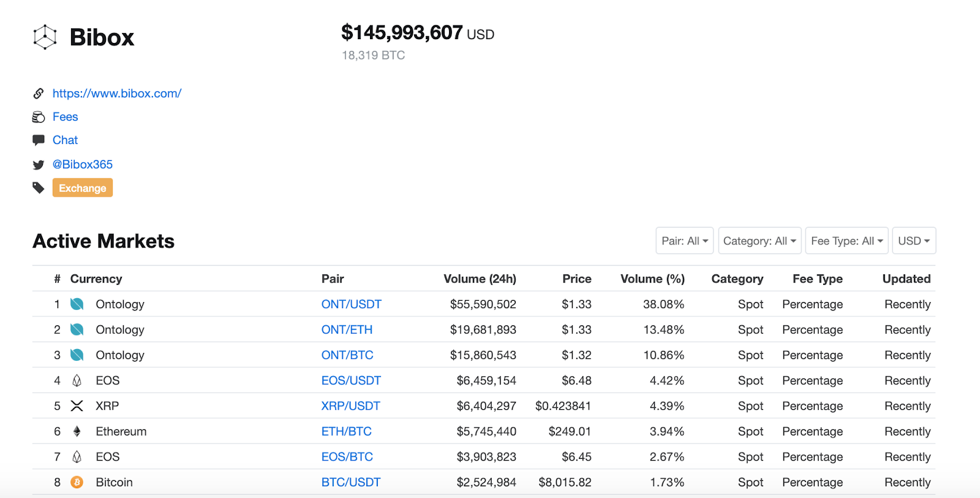Click the Ontology icon in row 2
This screenshot has width=980, height=498.
[77, 330]
